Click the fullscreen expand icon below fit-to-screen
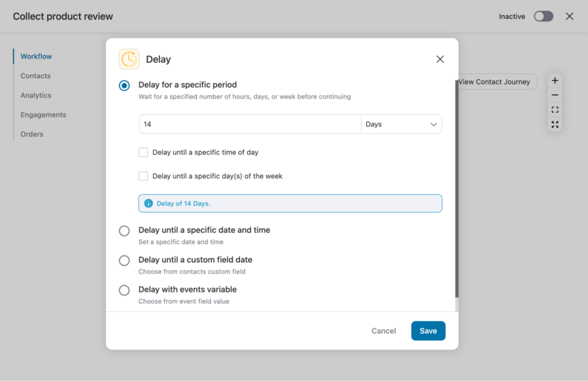Screen dimensions: 588x381 point(555,125)
